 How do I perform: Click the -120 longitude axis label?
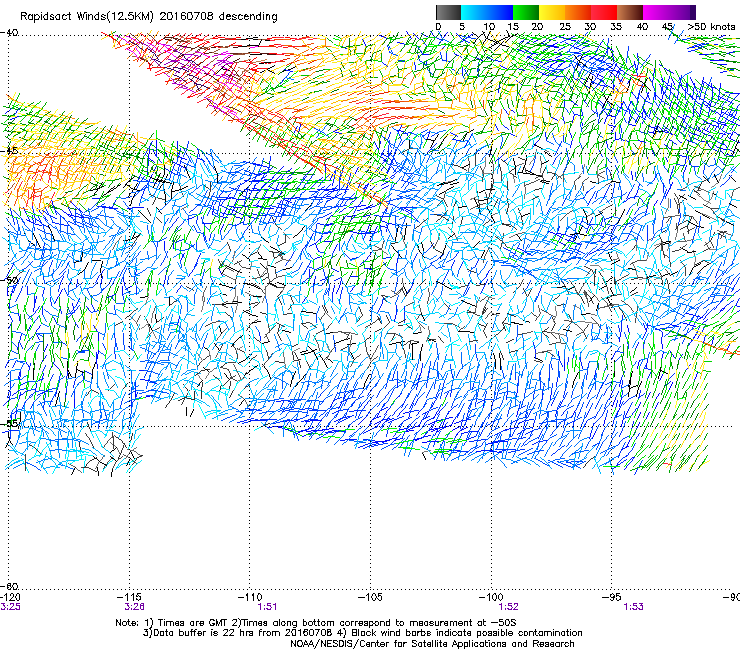coord(9,598)
